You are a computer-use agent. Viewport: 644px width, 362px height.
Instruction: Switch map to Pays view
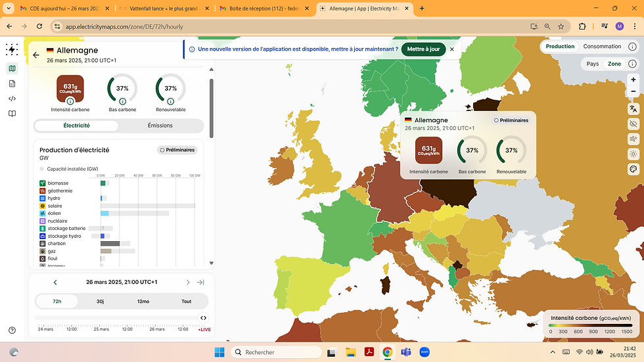pyautogui.click(x=592, y=64)
